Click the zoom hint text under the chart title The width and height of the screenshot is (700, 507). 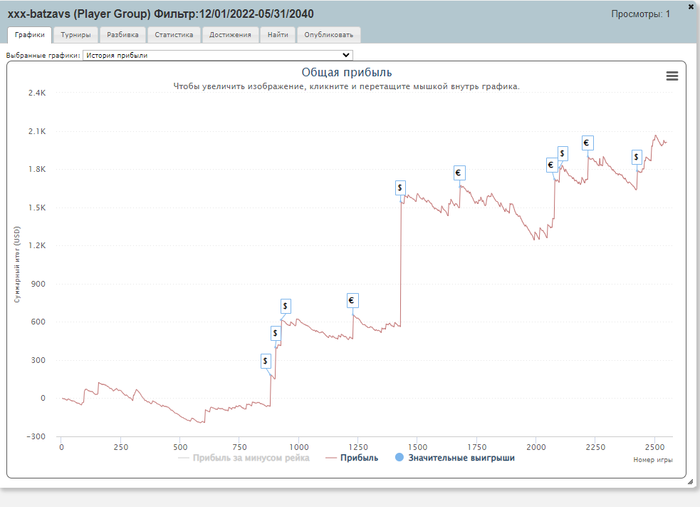click(346, 87)
